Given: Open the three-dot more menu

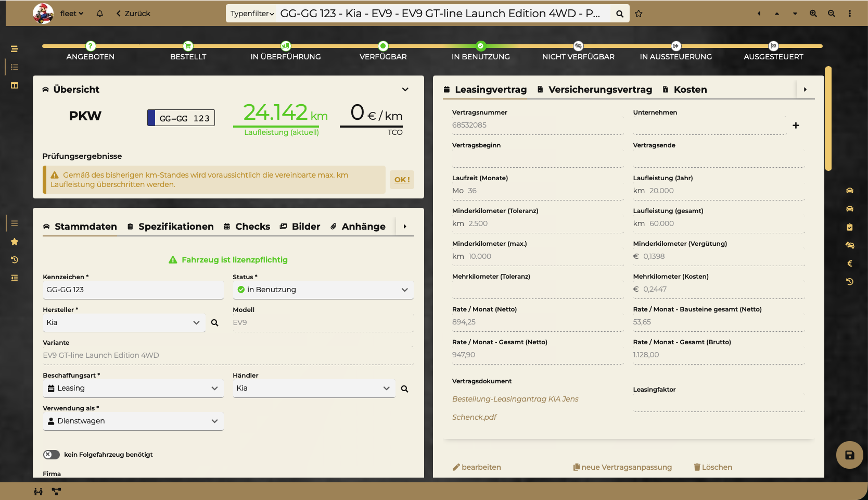Looking at the screenshot, I should (x=850, y=14).
